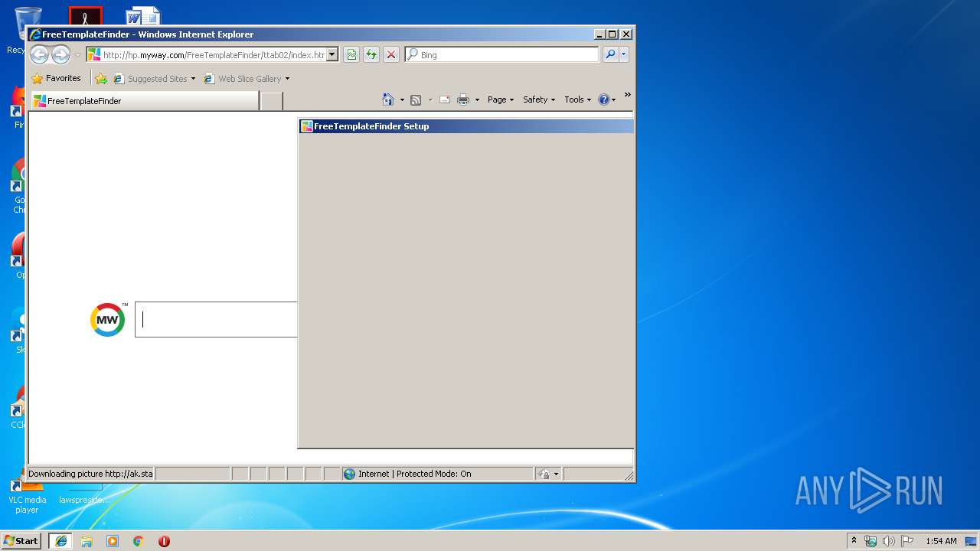
Task: Expand the address bar history dropdown
Action: (x=332, y=55)
